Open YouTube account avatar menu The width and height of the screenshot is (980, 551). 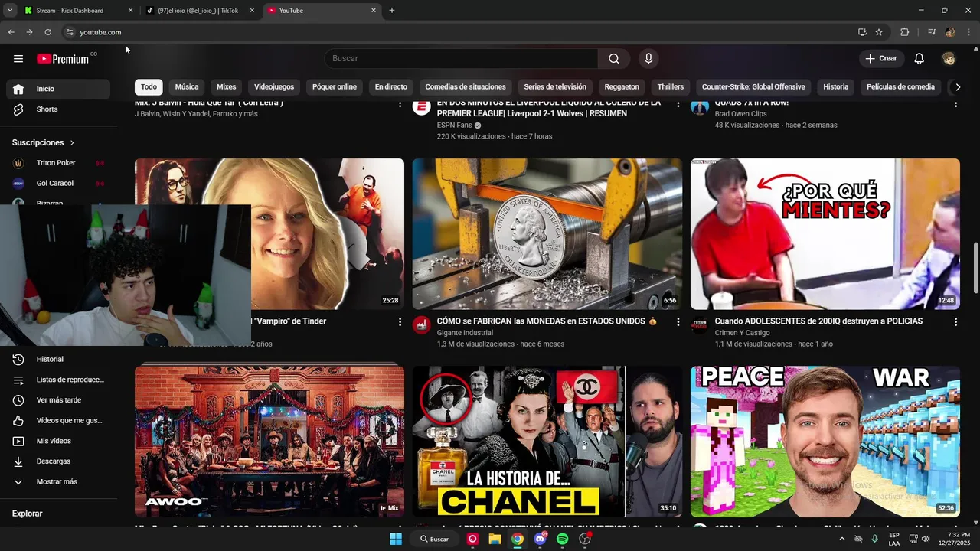click(949, 59)
